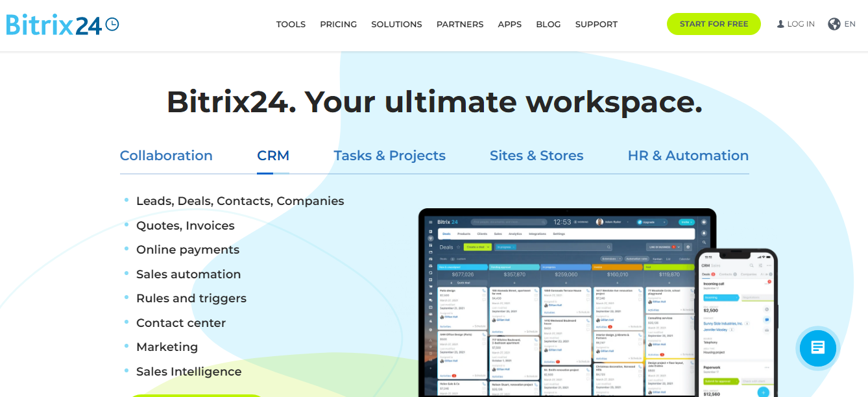Click "Leads, Deals, Contacts, Companies" list item
The height and width of the screenshot is (397, 868).
point(240,201)
